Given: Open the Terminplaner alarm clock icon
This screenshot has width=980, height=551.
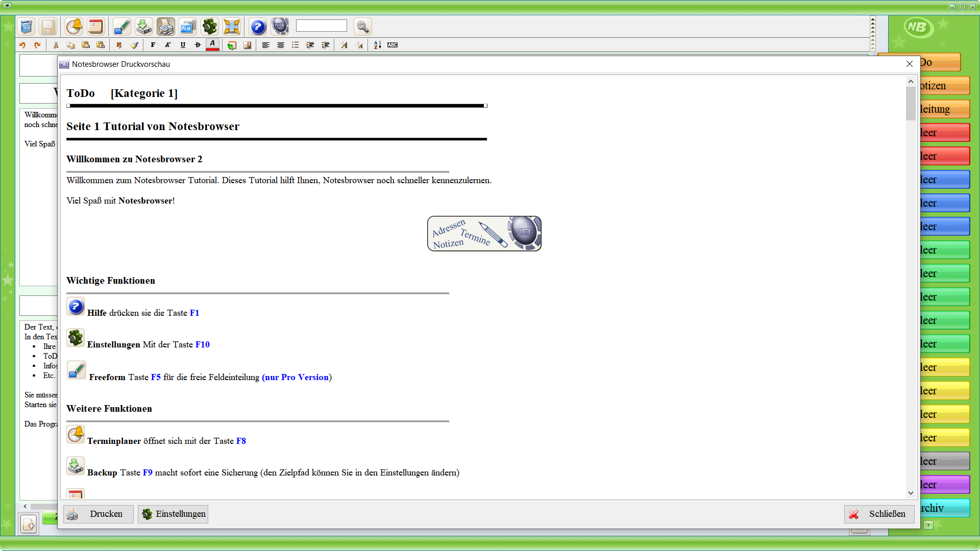Looking at the screenshot, I should click(x=74, y=27).
